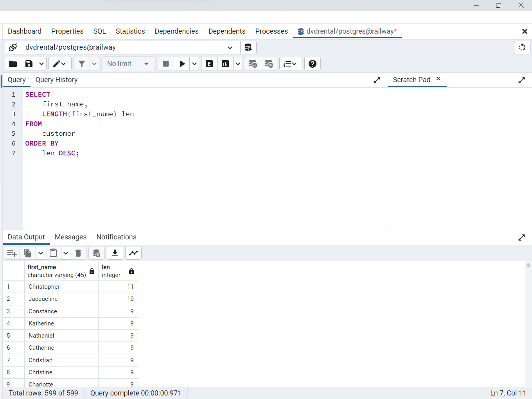
Task: Open file folder icon in toolbar
Action: (x=13, y=64)
